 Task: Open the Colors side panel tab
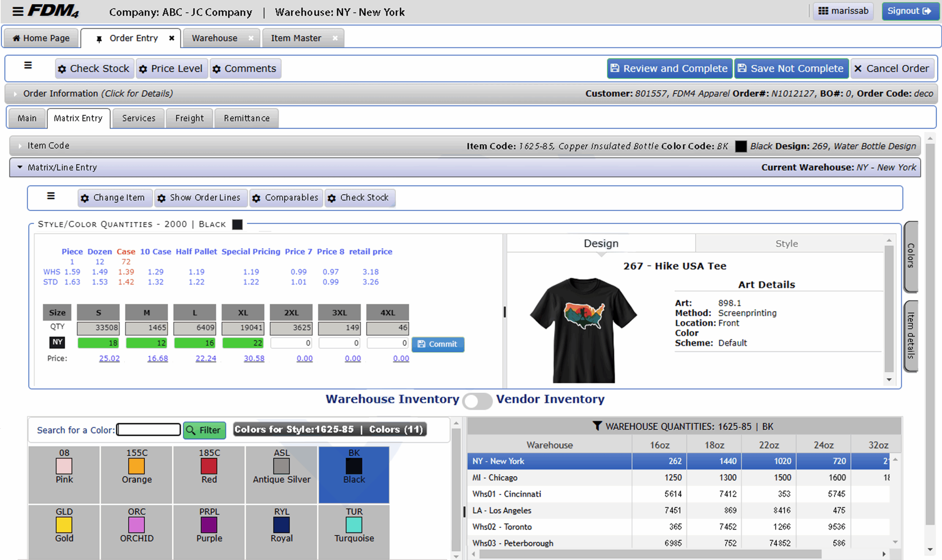click(911, 256)
